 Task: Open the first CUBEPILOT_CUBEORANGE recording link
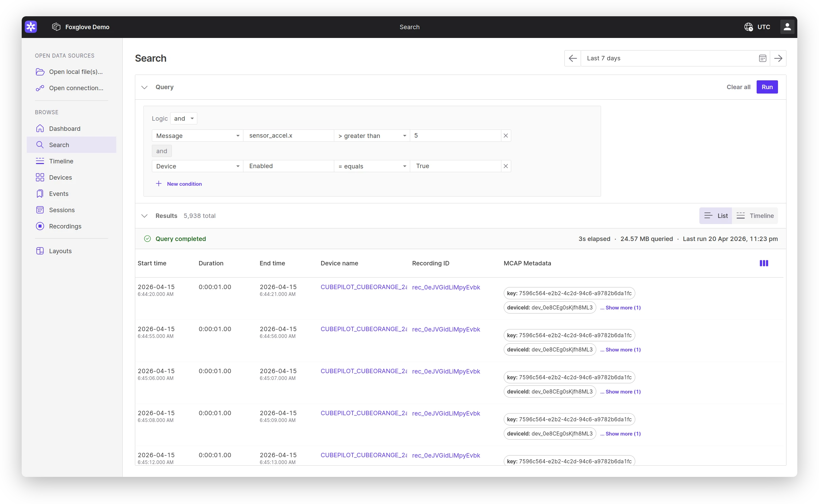(x=363, y=287)
